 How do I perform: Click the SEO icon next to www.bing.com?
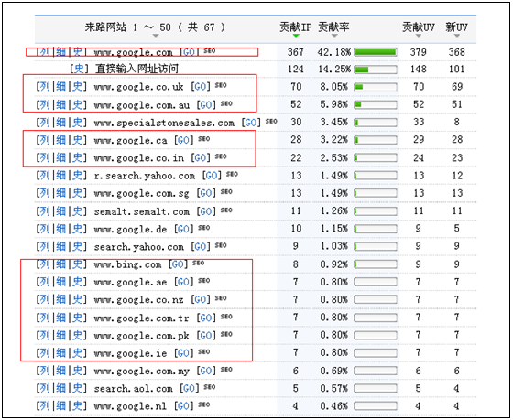(198, 263)
